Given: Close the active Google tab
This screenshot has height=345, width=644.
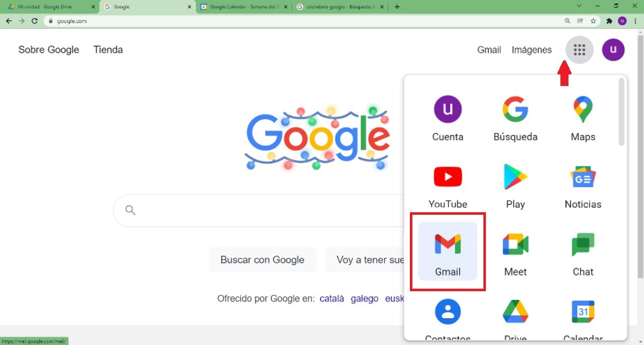Looking at the screenshot, I should coord(189,7).
